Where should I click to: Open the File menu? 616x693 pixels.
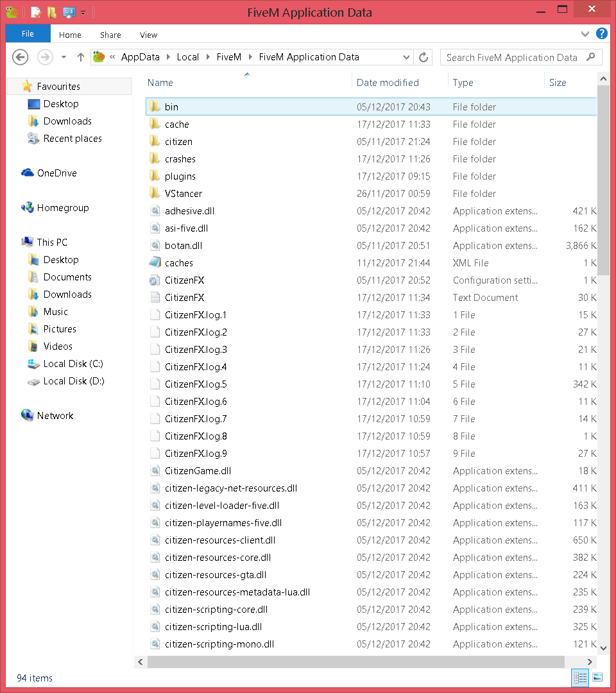[28, 33]
